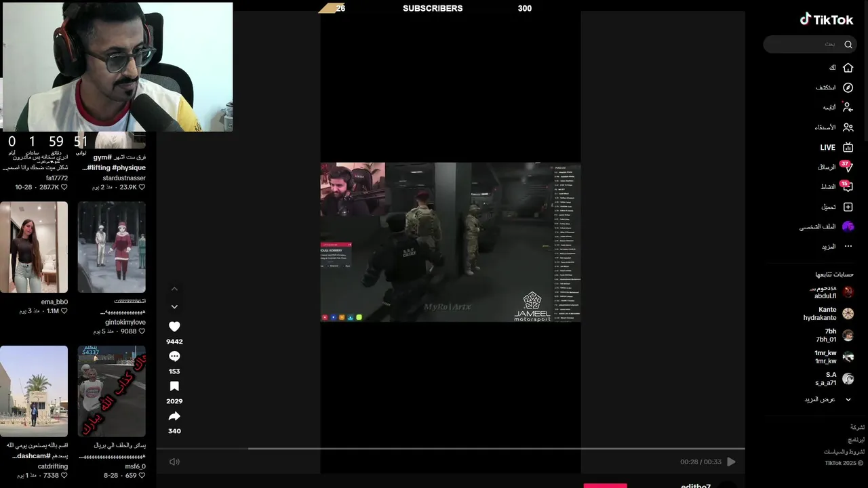This screenshot has width=868, height=488.
Task: Open fa17772 profile name
Action: 57,178
